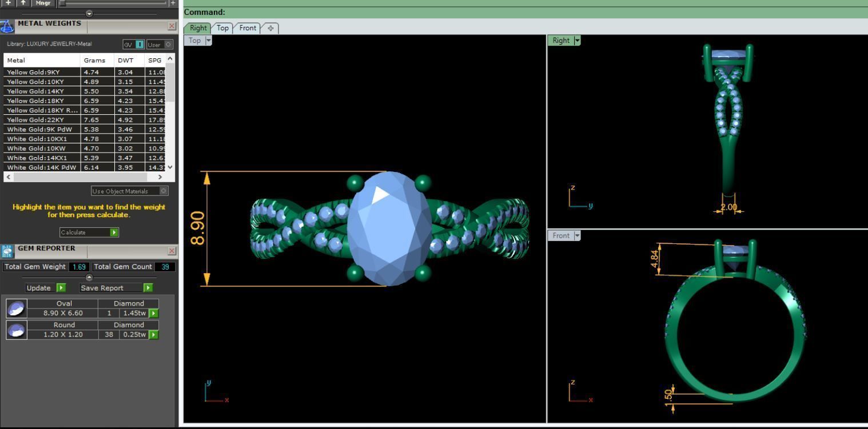868x429 pixels.
Task: Toggle Use Object Materials option
Action: tap(129, 191)
